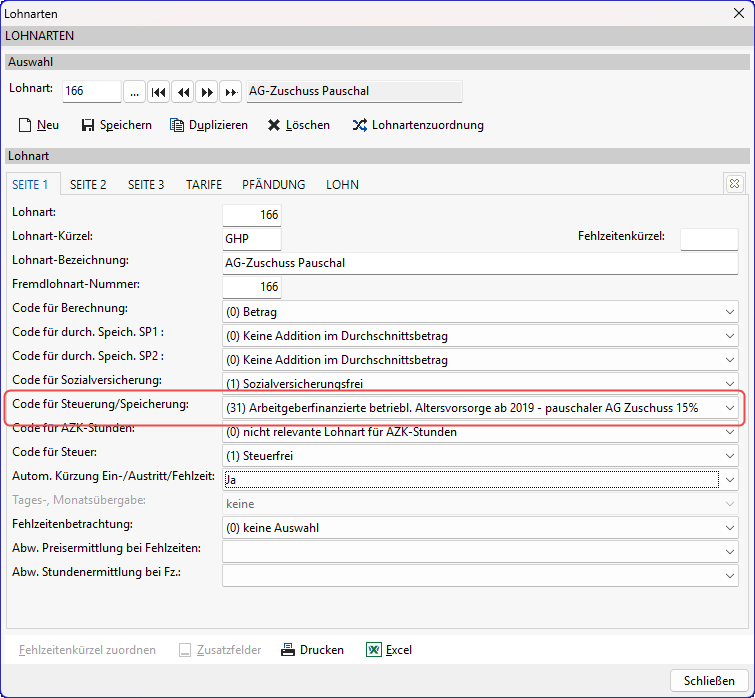Go to the next Lohnart record

pos(207,91)
